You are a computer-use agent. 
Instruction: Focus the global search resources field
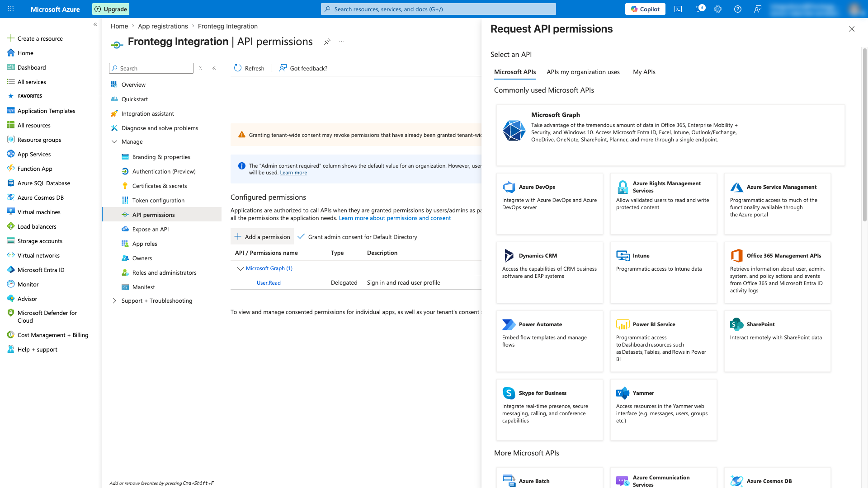coord(439,9)
